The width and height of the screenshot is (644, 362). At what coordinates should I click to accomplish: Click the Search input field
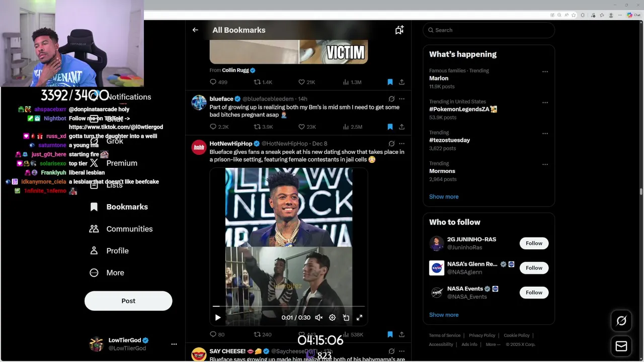click(x=489, y=30)
